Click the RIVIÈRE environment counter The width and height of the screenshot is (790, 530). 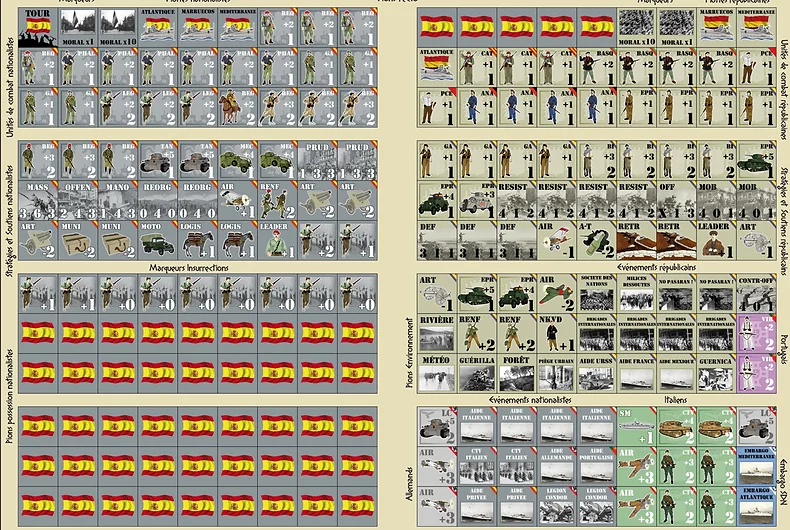click(x=437, y=334)
